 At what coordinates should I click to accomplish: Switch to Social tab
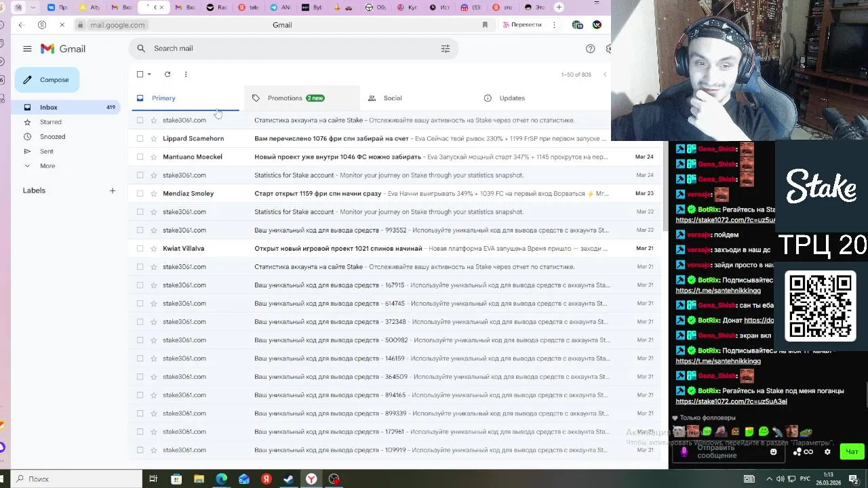pos(417,98)
